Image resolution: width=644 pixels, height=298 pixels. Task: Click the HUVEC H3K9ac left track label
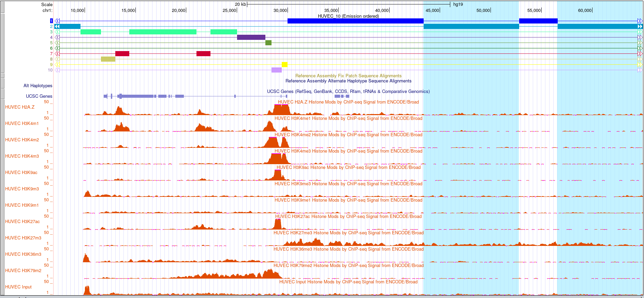coord(21,173)
